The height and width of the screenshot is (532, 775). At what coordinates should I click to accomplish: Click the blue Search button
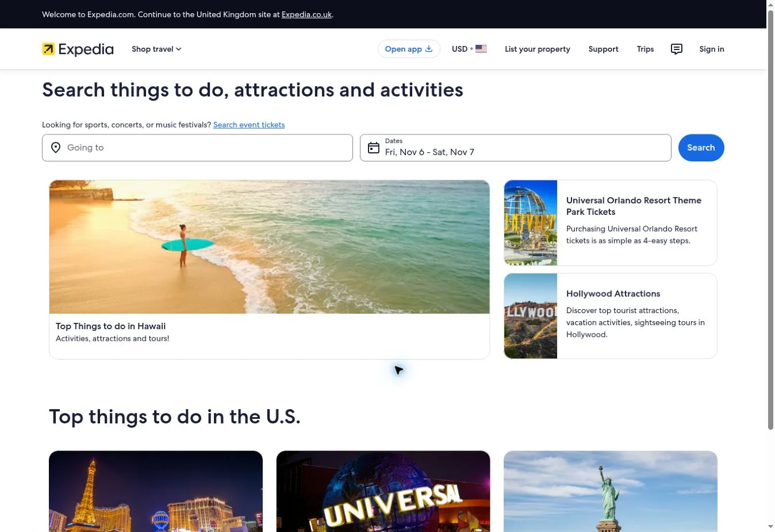tap(701, 148)
